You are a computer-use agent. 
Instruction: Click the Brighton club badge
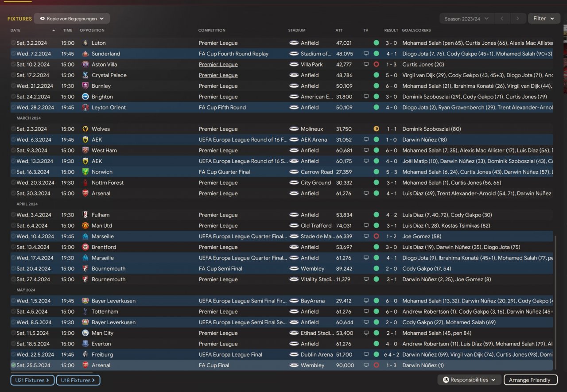point(85,97)
